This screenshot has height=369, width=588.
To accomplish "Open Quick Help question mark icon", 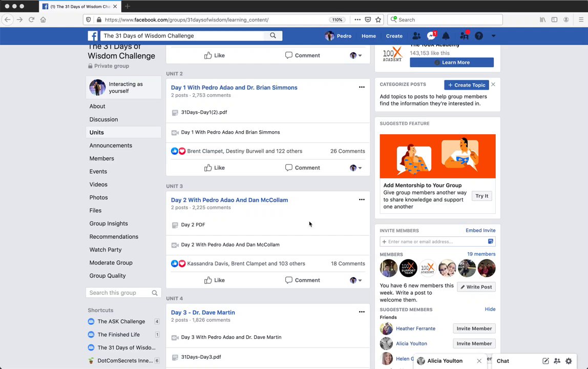I will [x=479, y=36].
